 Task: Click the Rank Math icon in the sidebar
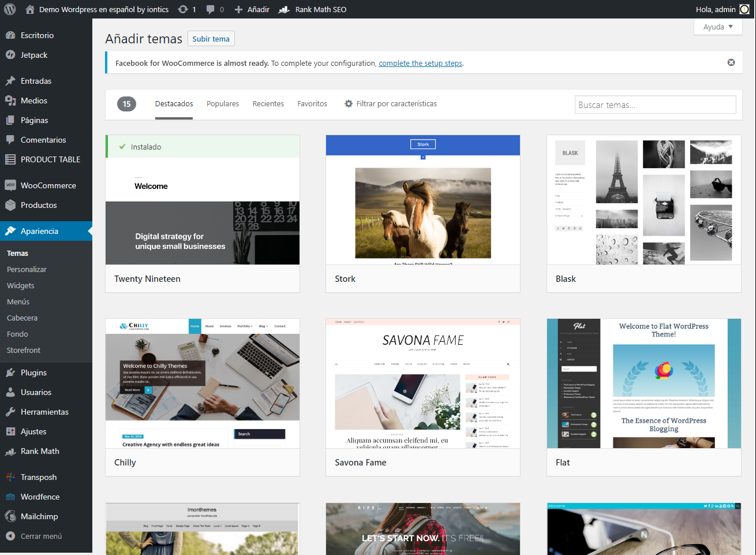point(10,451)
